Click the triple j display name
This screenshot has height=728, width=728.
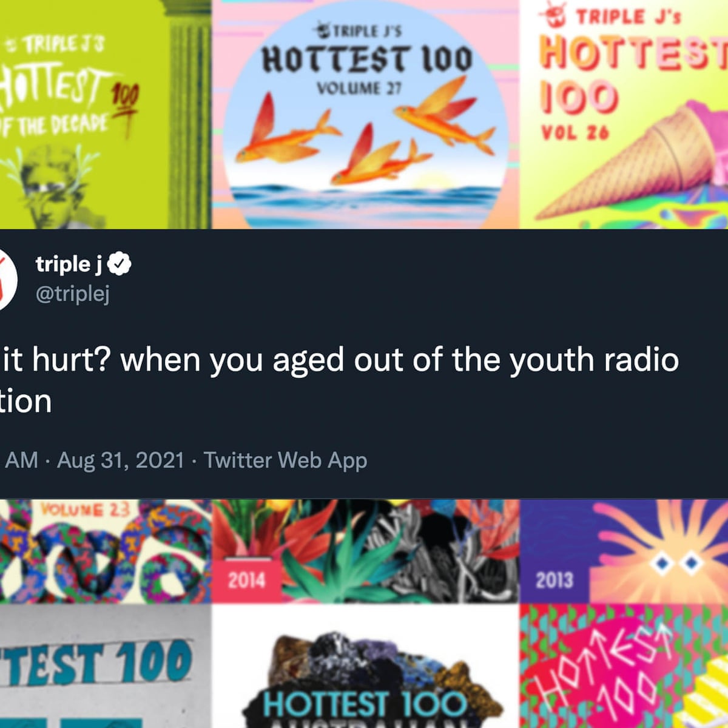(69, 264)
